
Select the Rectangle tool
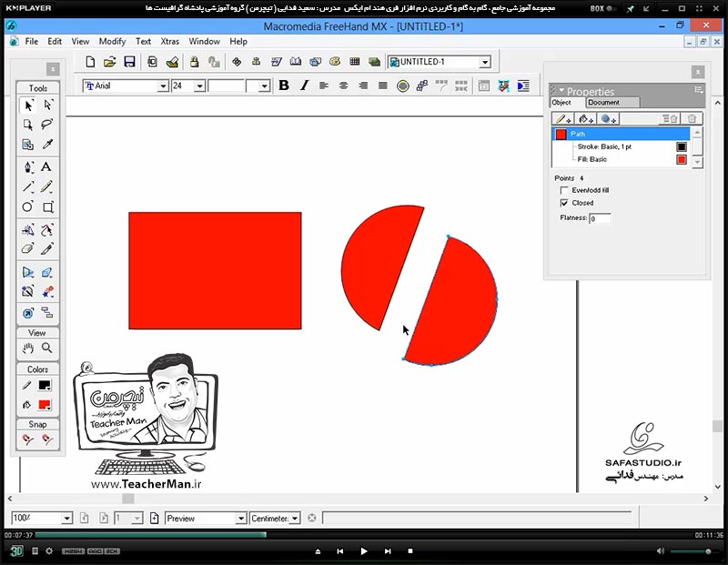pyautogui.click(x=48, y=207)
